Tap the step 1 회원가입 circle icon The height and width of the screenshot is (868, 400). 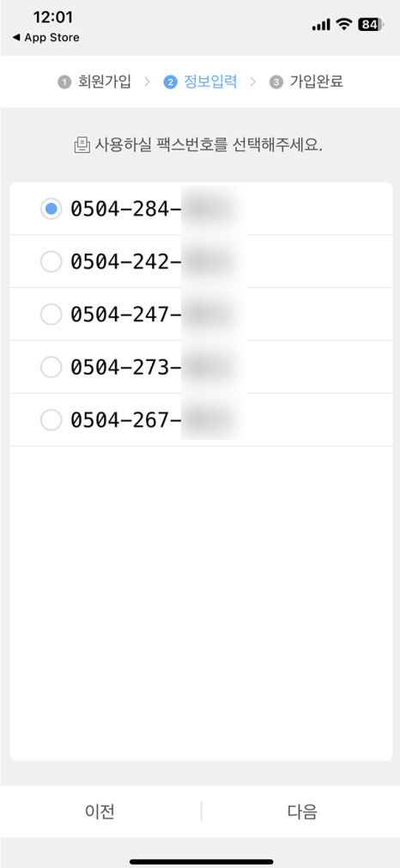tap(64, 83)
